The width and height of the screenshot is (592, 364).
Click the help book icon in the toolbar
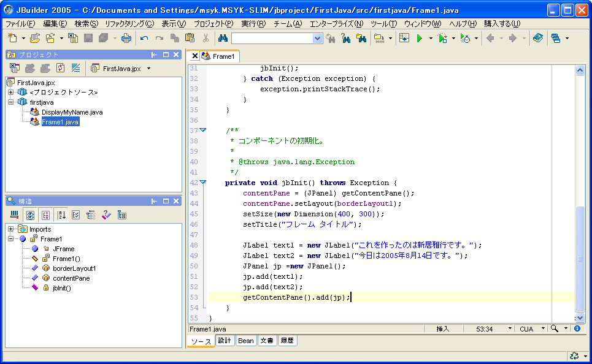(x=538, y=38)
